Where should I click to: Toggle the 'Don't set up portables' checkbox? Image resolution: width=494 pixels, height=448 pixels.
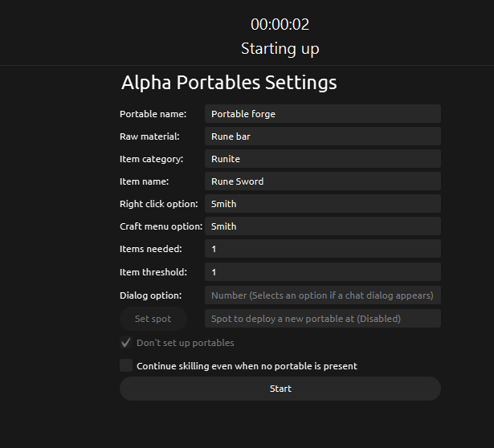[126, 343]
